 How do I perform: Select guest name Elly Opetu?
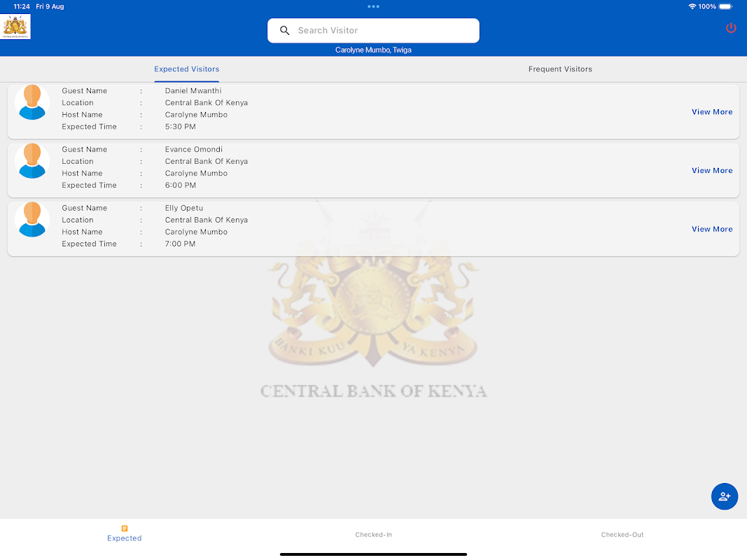pos(184,208)
